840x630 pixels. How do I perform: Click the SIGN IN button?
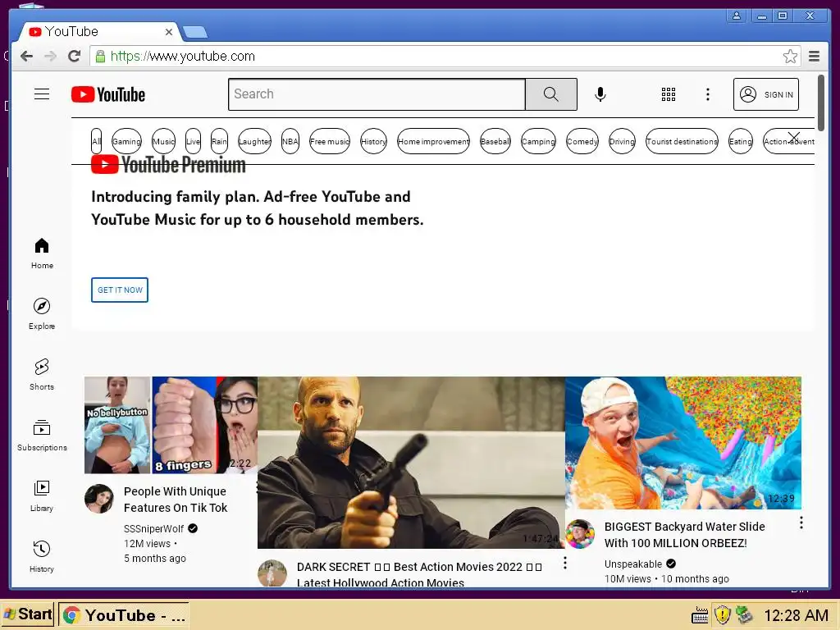click(766, 94)
